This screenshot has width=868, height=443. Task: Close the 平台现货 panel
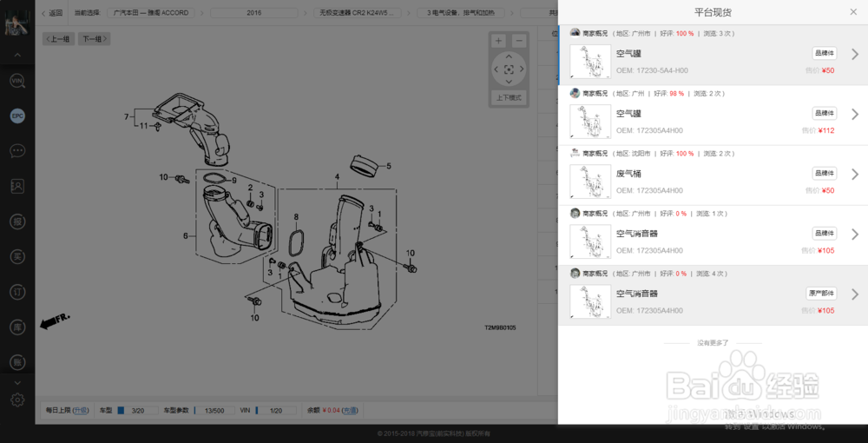853,11
